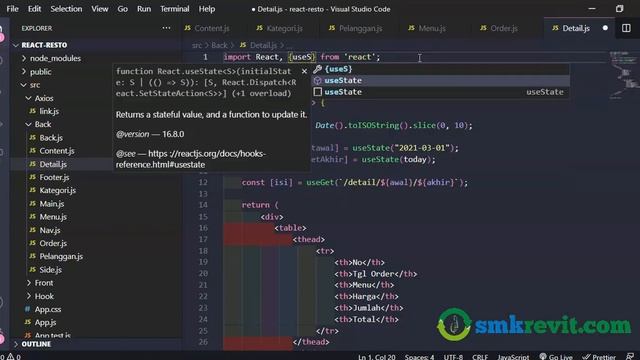Image resolution: width=640 pixels, height=360 pixels.
Task: Open link.js in the explorer
Action: [49, 111]
